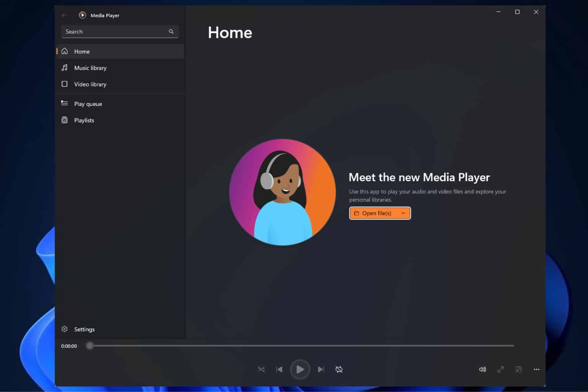
Task: Click the Home page heading
Action: point(230,33)
